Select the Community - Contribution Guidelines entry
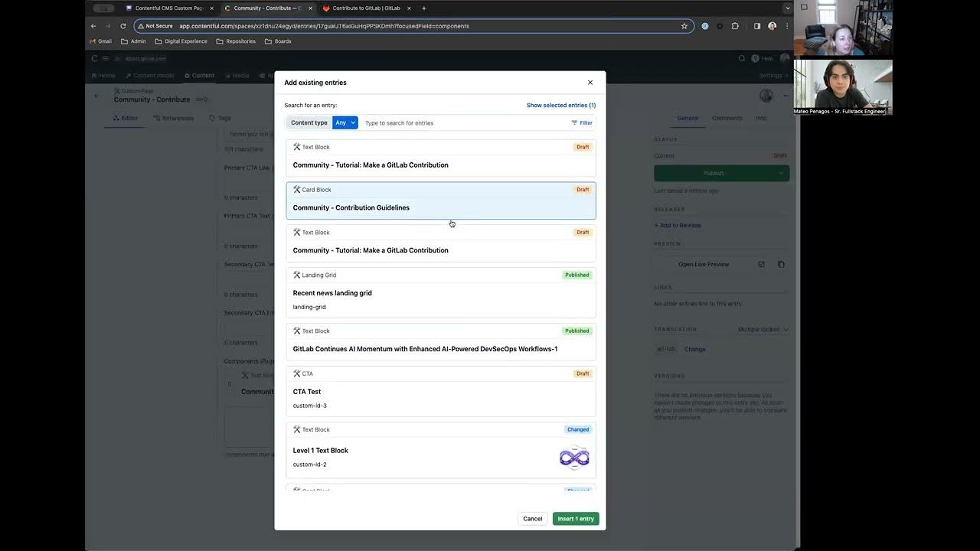 point(441,201)
